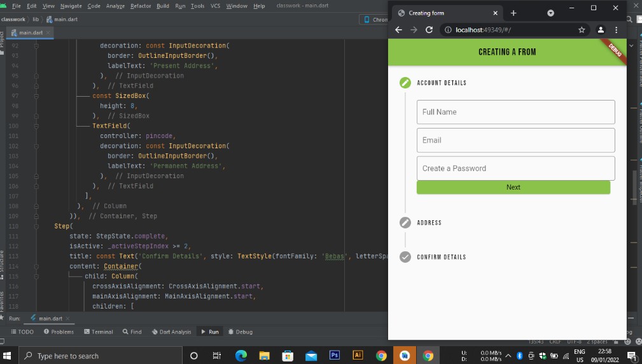The image size is (642, 364).
Task: Open the View menu
Action: pos(48,6)
